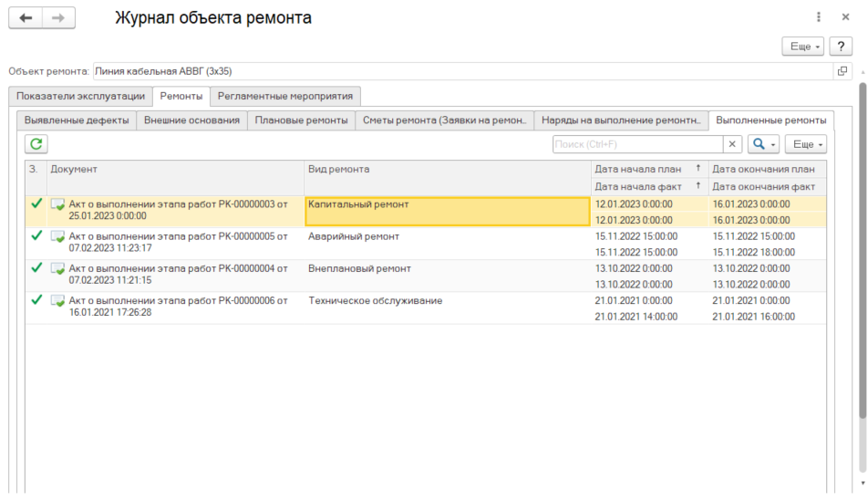Switch to Выявленные дефекты subtab
Viewport: 868px width, 501px height.
click(77, 120)
